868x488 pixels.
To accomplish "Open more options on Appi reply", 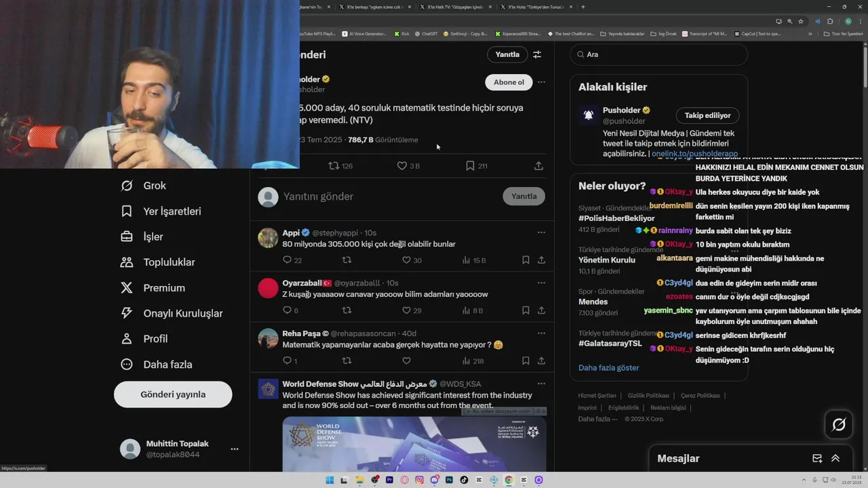I will [x=541, y=232].
